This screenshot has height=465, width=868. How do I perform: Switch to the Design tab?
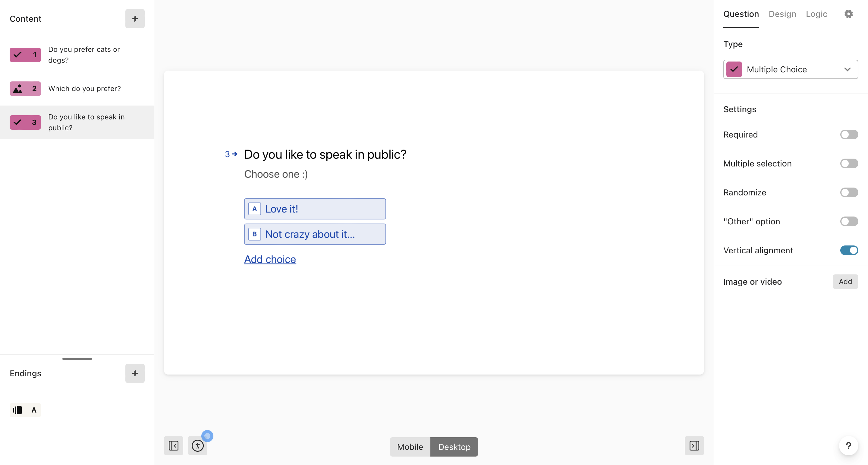click(782, 14)
